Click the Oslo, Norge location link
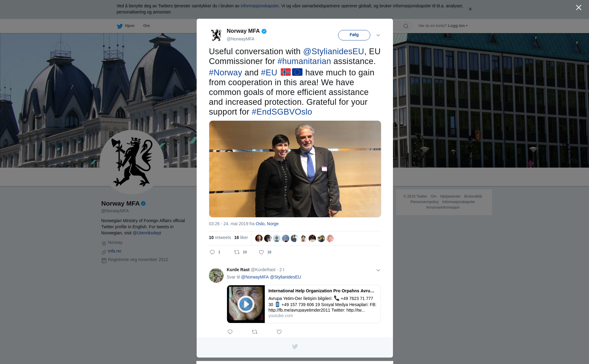 pyautogui.click(x=267, y=224)
